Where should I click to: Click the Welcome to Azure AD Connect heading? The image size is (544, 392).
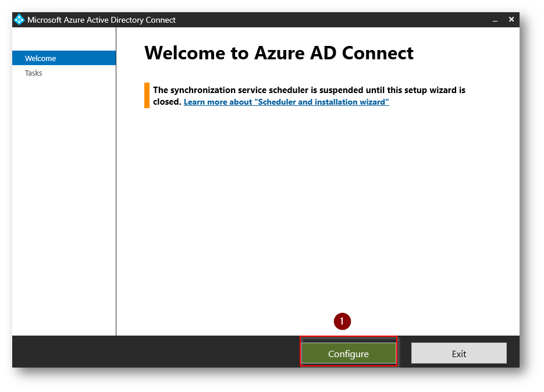279,53
